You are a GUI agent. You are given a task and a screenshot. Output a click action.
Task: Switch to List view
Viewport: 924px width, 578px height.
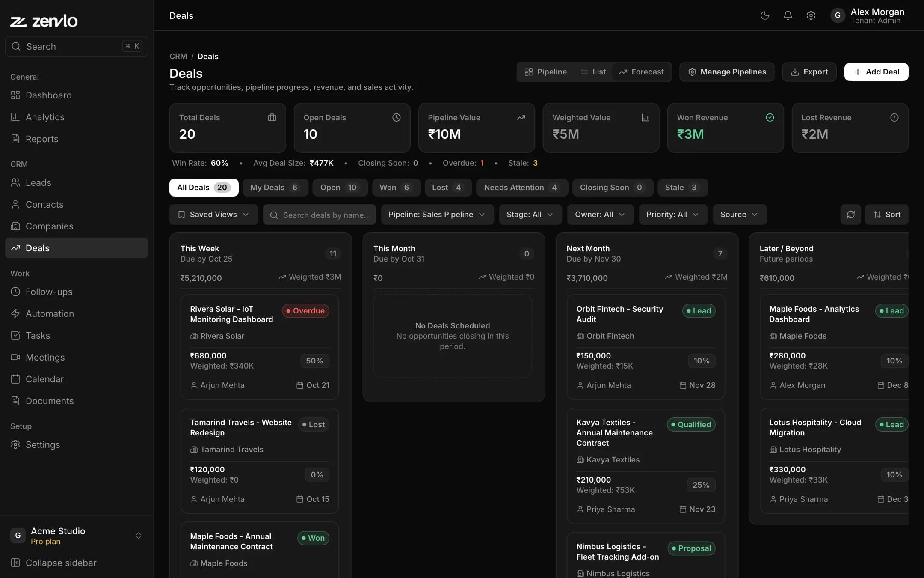click(x=593, y=72)
